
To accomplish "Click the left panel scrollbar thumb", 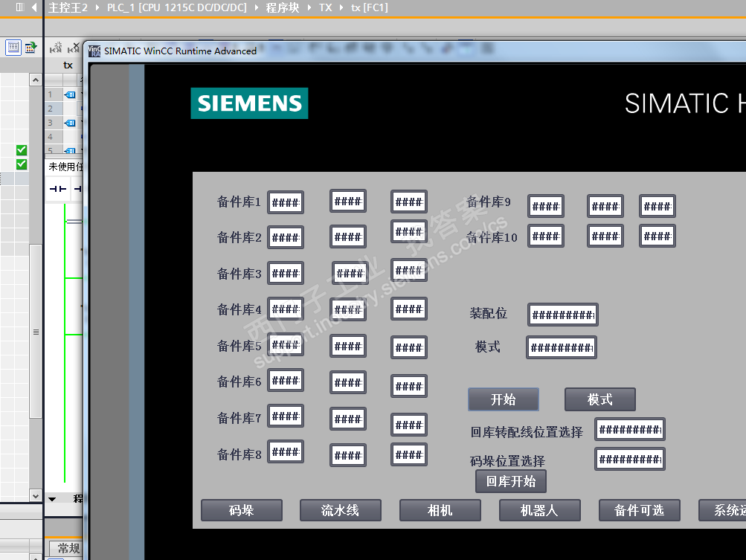I will point(36,331).
